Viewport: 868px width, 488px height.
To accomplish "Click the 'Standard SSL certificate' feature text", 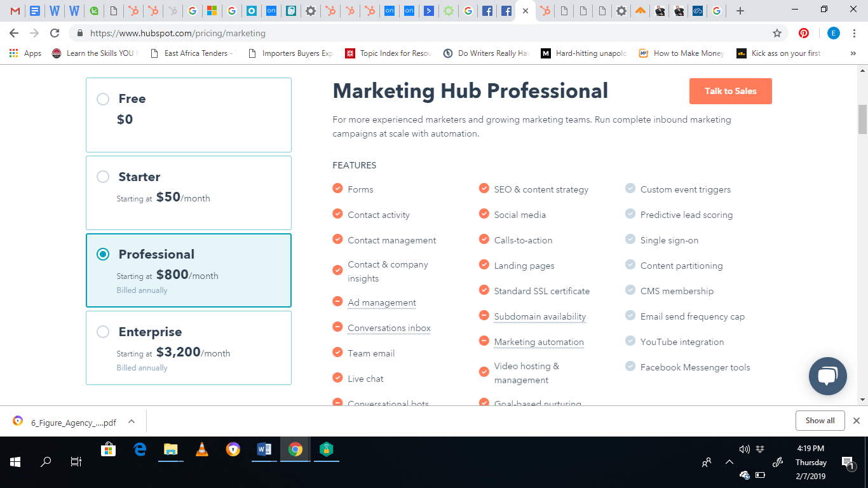I will 542,291.
